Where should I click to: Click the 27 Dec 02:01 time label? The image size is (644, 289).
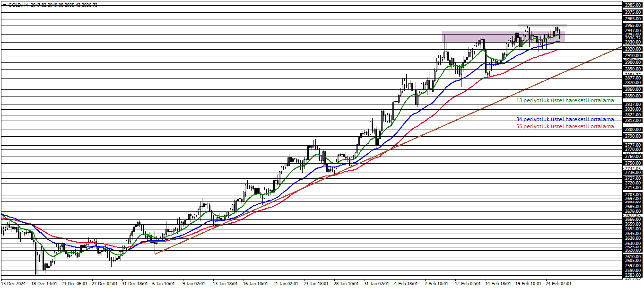(x=105, y=284)
